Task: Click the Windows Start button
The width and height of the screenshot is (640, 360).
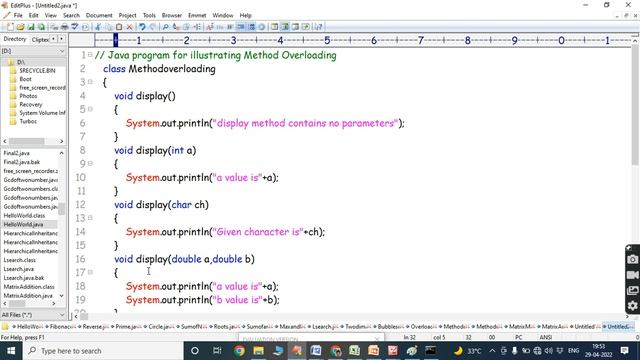Action: (x=11, y=351)
